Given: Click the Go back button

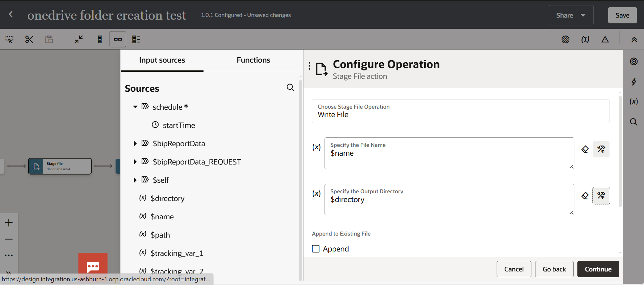Looking at the screenshot, I should [554, 269].
